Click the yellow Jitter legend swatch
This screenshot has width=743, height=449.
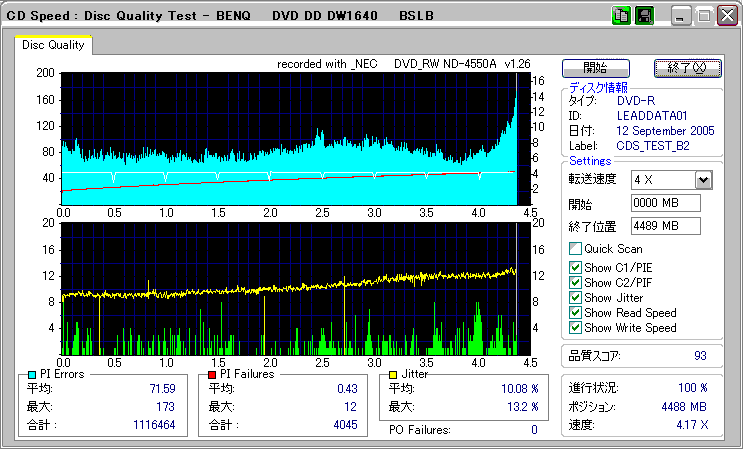pyautogui.click(x=394, y=374)
